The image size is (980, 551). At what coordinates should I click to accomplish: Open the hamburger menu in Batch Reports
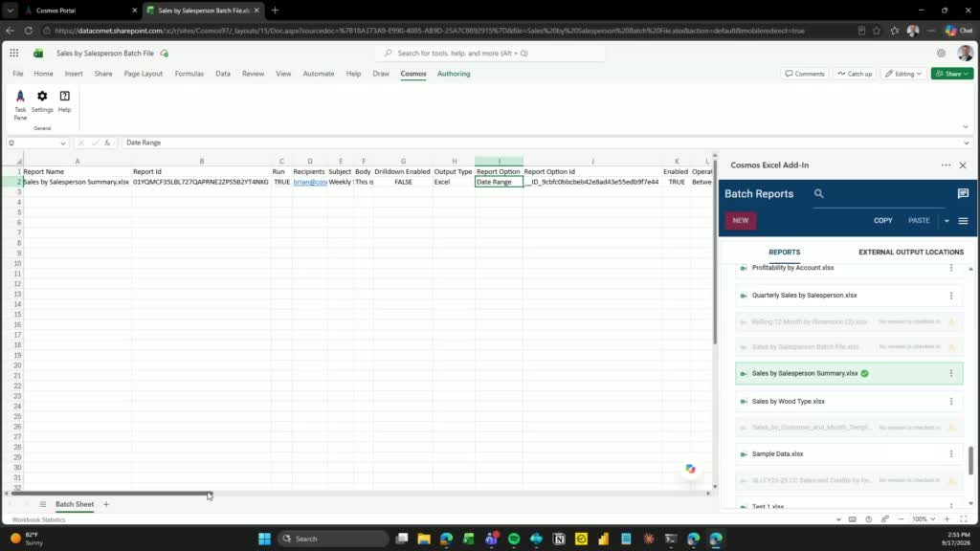963,221
